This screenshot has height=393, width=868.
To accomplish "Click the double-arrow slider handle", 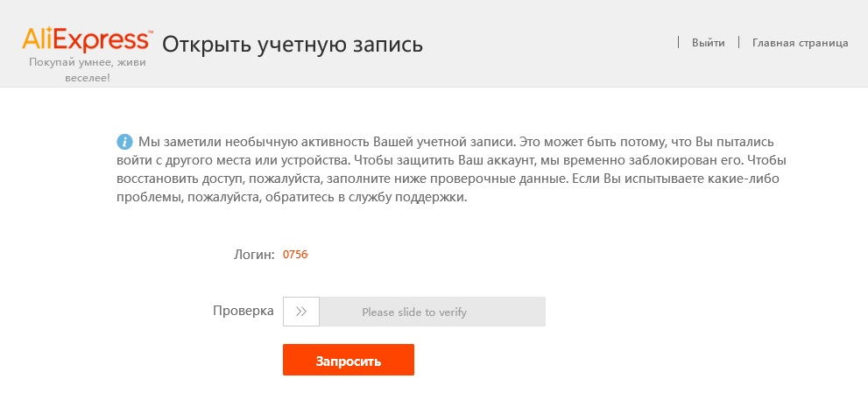I will click(x=301, y=312).
